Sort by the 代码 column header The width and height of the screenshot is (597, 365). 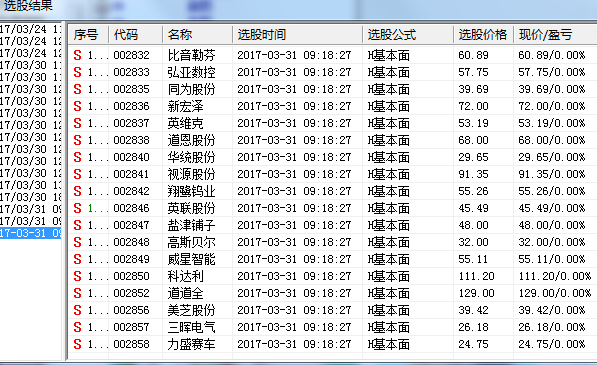(x=136, y=35)
